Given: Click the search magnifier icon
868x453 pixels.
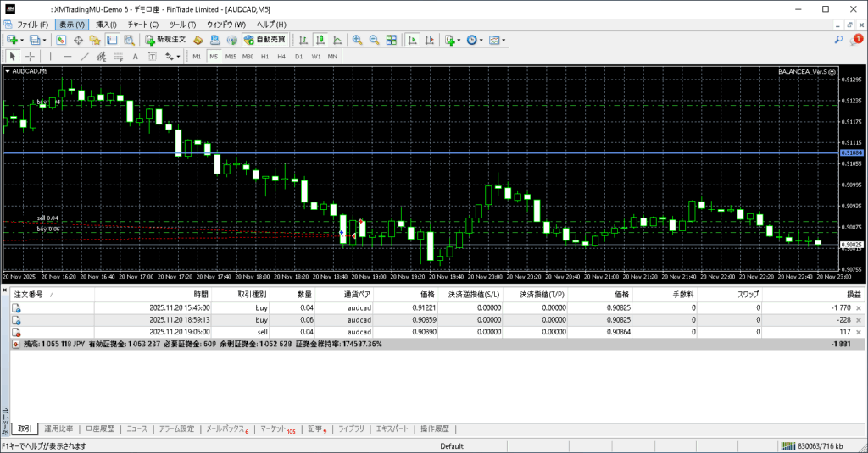Looking at the screenshot, I should (x=839, y=40).
